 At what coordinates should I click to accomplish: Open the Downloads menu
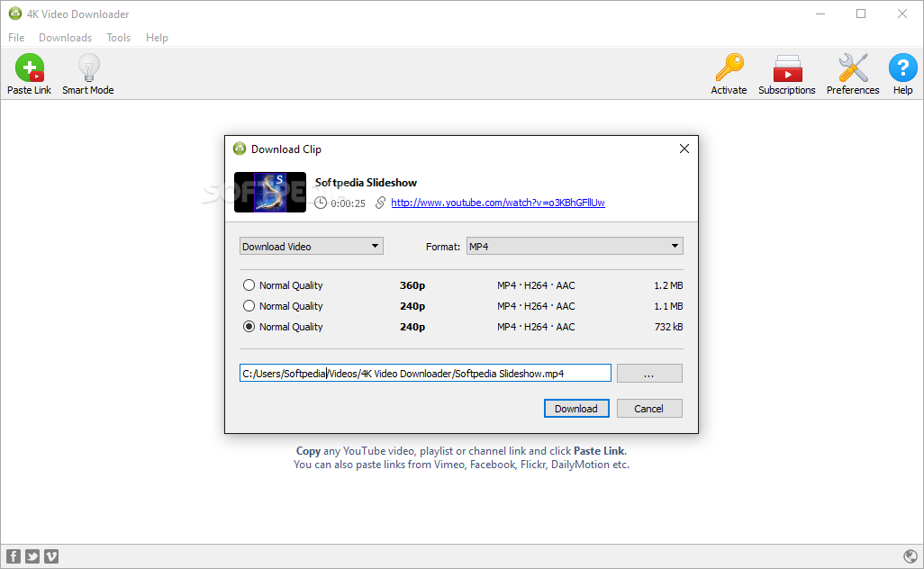coord(66,38)
